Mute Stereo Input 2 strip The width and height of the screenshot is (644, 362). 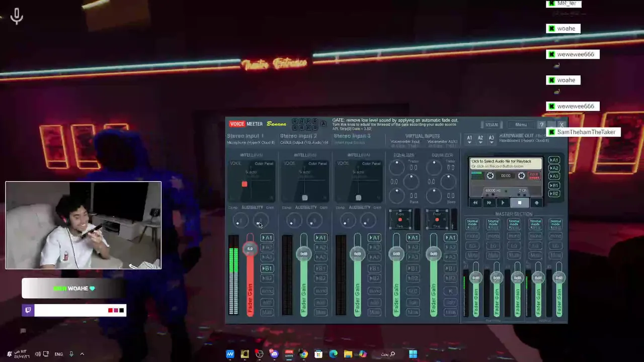320,312
